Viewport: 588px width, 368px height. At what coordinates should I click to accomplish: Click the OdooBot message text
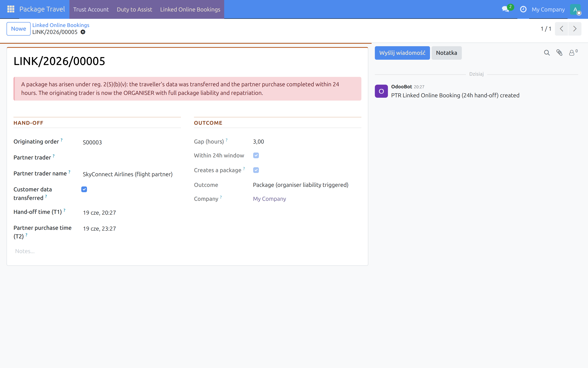(x=455, y=95)
